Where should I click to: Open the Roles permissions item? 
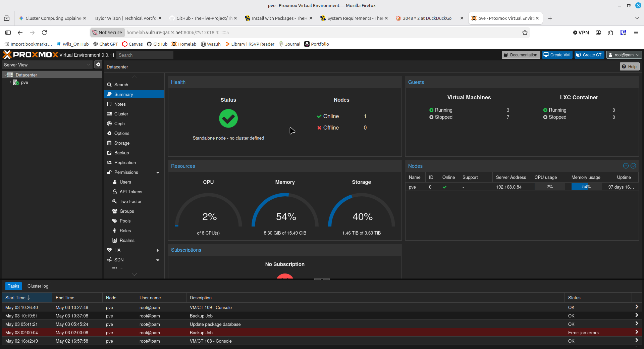pyautogui.click(x=134, y=231)
